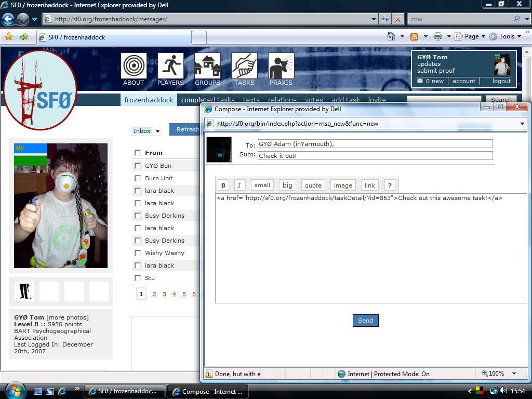Image resolution: width=532 pixels, height=399 pixels.
Task: Open Favorites Center star icon
Action: tap(8, 36)
